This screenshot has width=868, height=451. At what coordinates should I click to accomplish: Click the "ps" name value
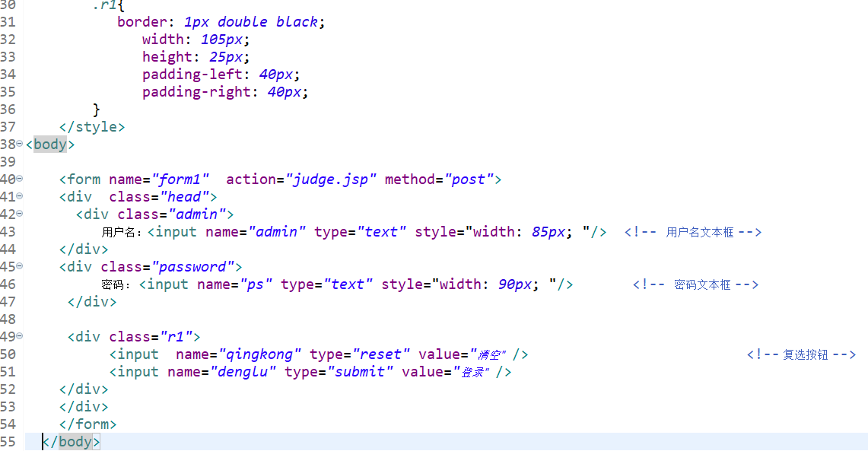256,284
